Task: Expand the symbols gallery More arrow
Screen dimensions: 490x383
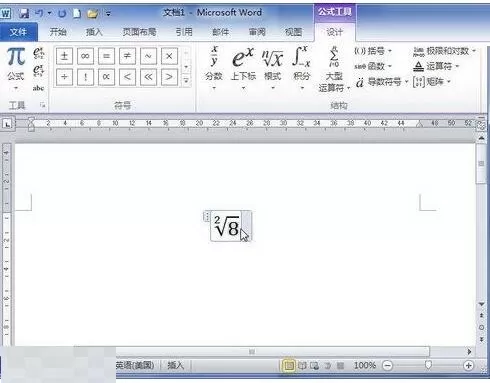Action: [186, 80]
